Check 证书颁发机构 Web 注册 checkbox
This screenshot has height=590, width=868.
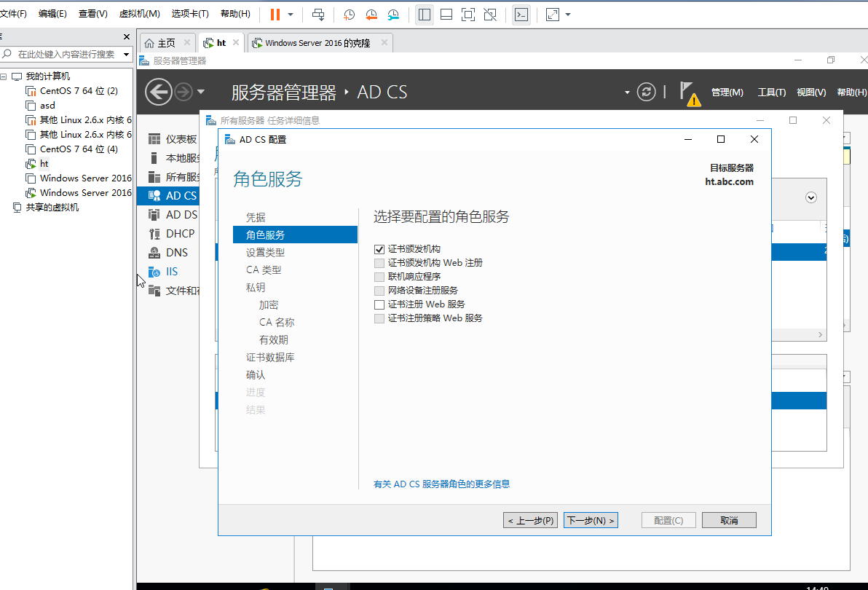coord(379,263)
